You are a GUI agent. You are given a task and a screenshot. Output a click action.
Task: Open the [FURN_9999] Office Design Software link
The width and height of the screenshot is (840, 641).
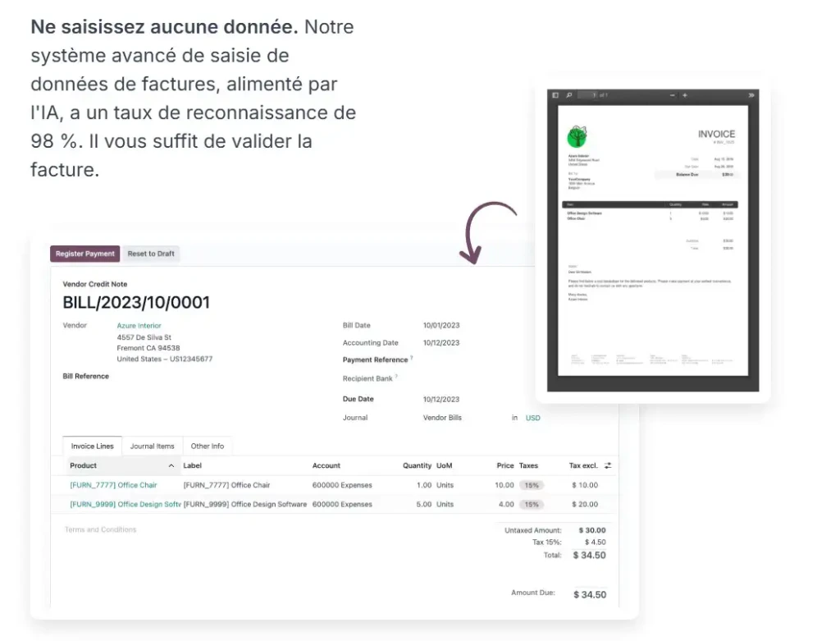(121, 504)
